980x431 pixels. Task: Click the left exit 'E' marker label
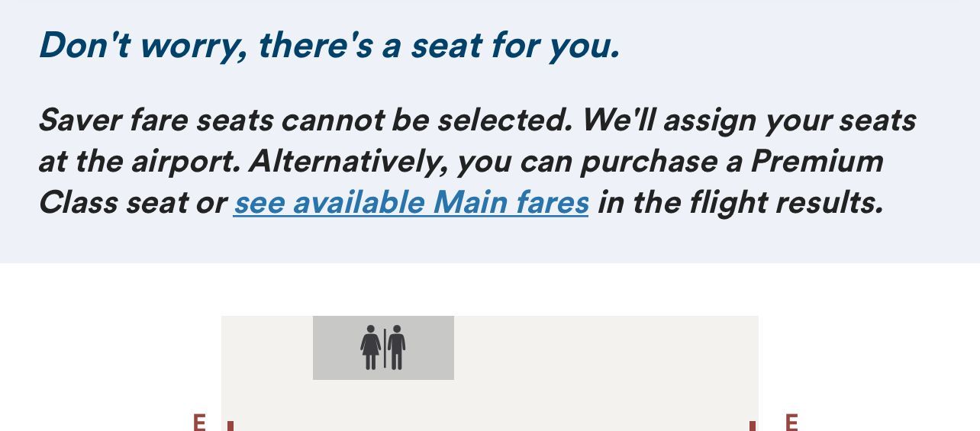[x=199, y=422]
